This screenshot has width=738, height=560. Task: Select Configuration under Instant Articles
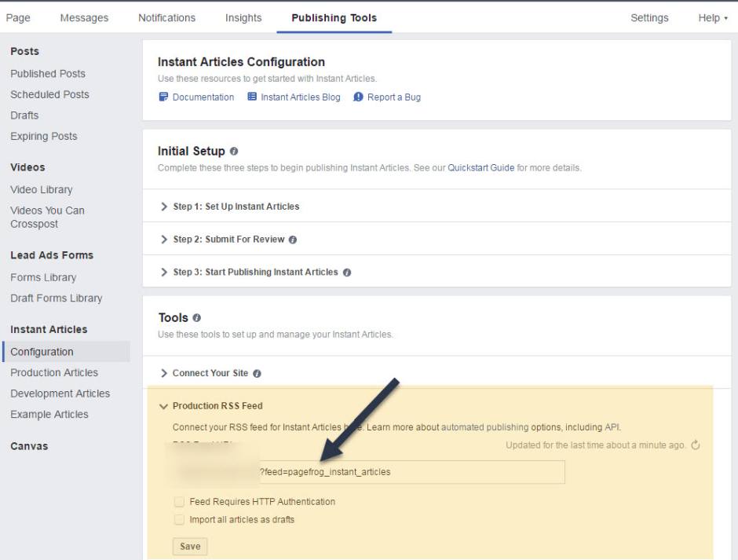click(66, 352)
